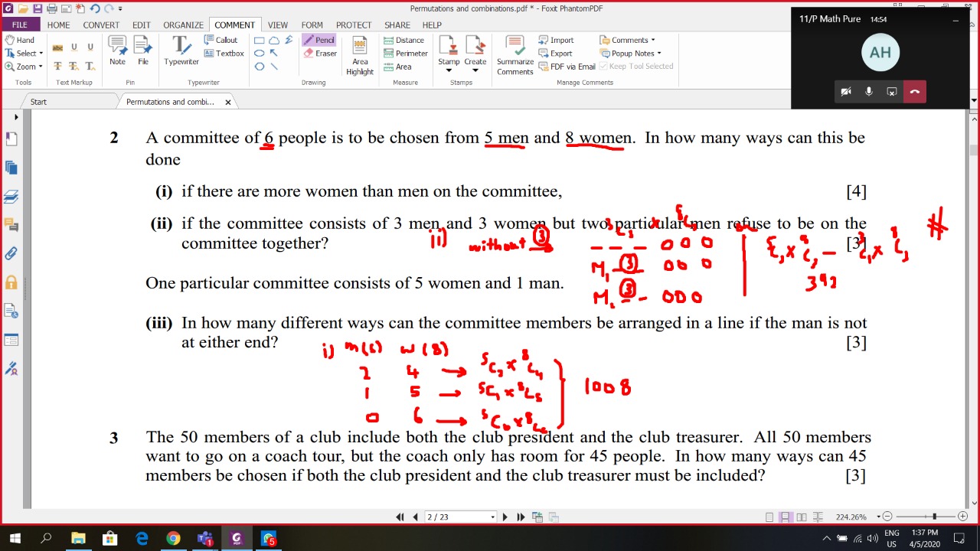The image size is (980, 551).
Task: Open the Start document tab
Action: 38,102
